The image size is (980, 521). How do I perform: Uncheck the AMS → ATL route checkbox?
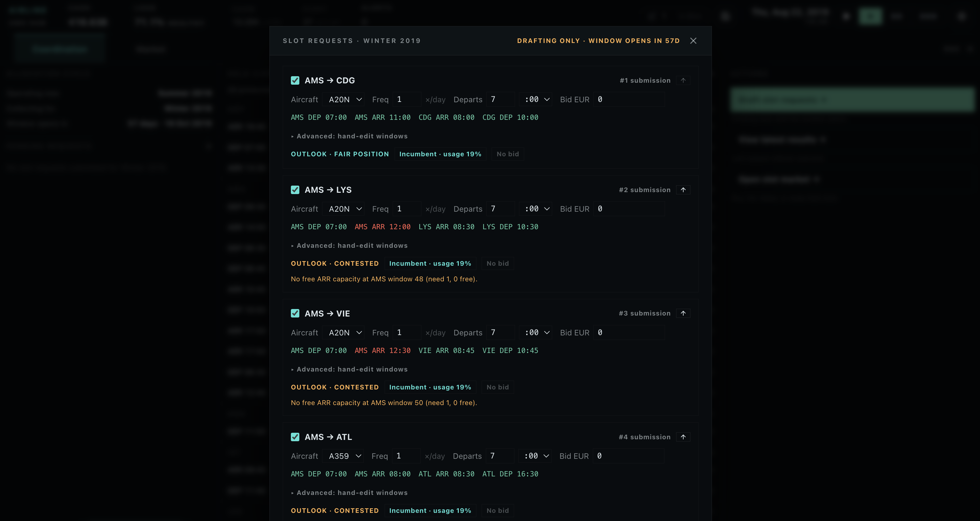point(295,437)
